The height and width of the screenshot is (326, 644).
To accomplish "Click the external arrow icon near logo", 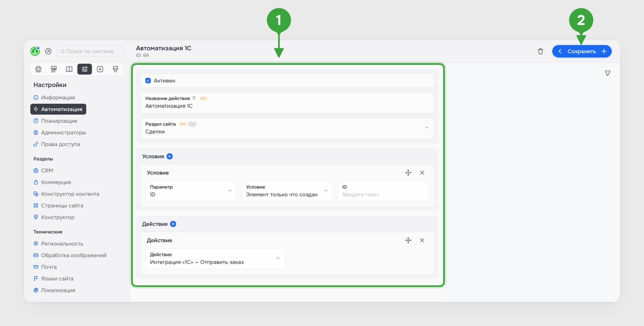I will click(48, 51).
